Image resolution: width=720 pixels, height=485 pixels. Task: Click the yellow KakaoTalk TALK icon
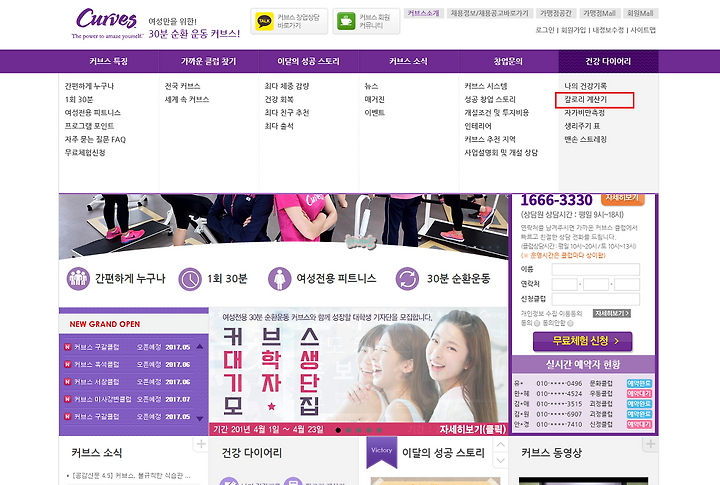tap(265, 21)
